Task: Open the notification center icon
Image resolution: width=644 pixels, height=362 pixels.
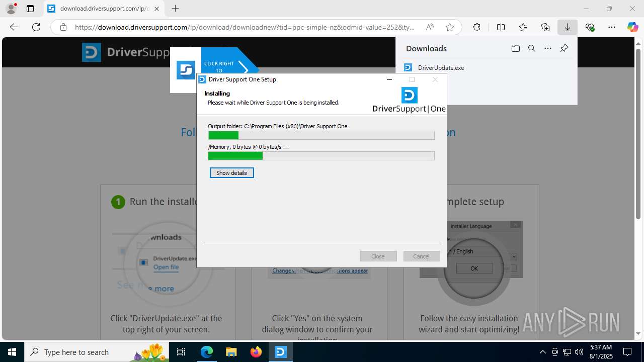Action: tap(628, 352)
